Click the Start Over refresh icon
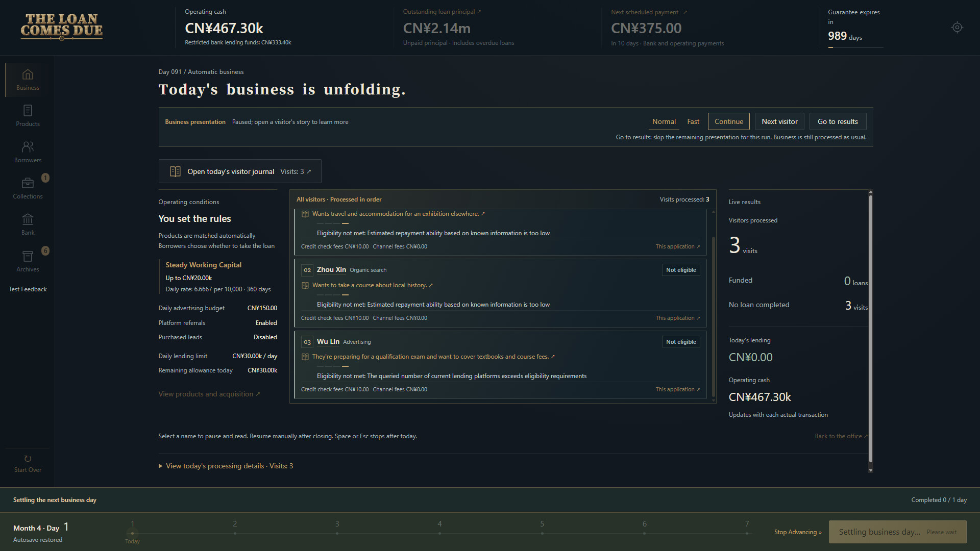Viewport: 980px width, 551px height. [28, 459]
